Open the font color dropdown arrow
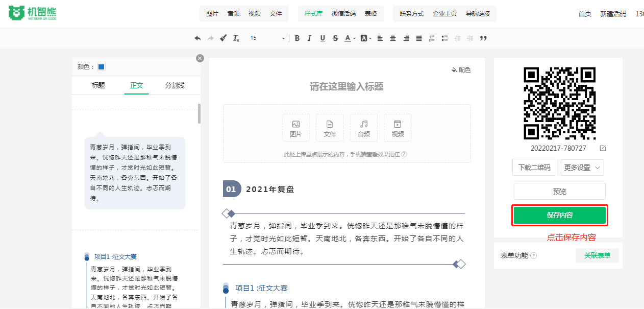 pos(355,38)
